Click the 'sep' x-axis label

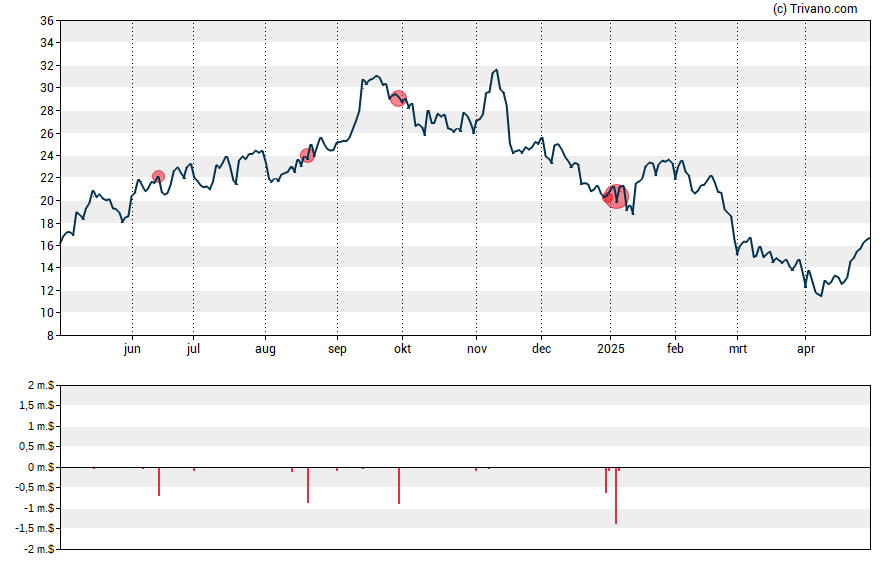point(338,349)
